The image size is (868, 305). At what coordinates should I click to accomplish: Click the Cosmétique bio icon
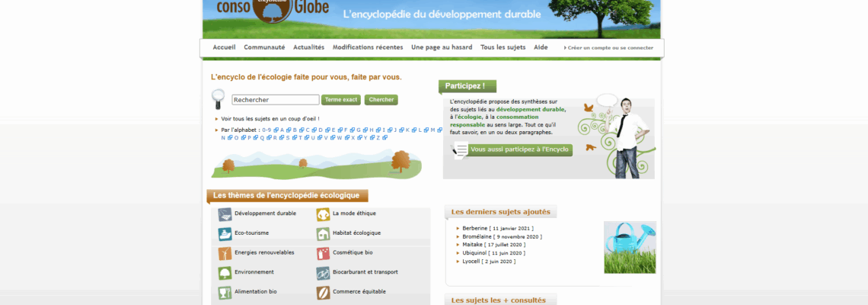(x=323, y=253)
